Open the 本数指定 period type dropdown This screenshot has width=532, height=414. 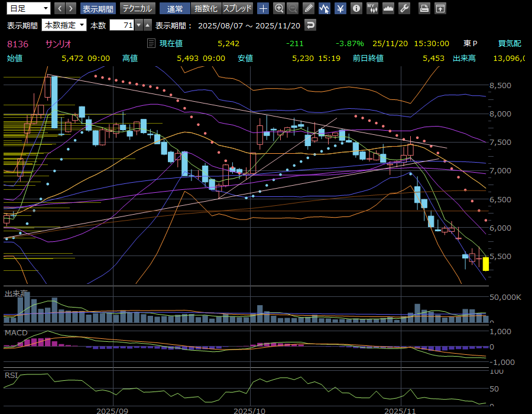point(64,25)
